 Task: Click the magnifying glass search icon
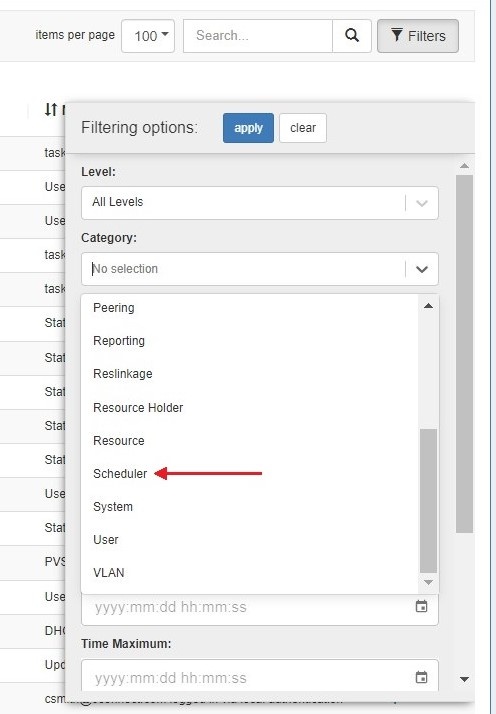[x=352, y=36]
